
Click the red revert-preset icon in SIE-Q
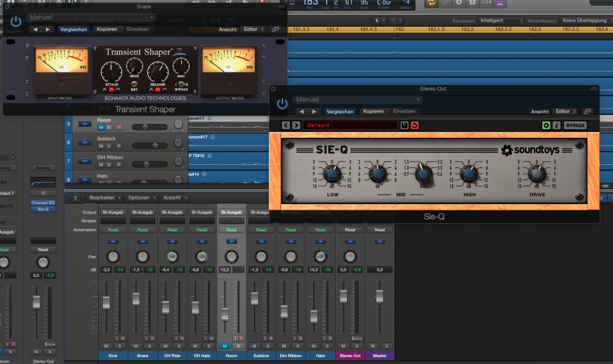(416, 125)
